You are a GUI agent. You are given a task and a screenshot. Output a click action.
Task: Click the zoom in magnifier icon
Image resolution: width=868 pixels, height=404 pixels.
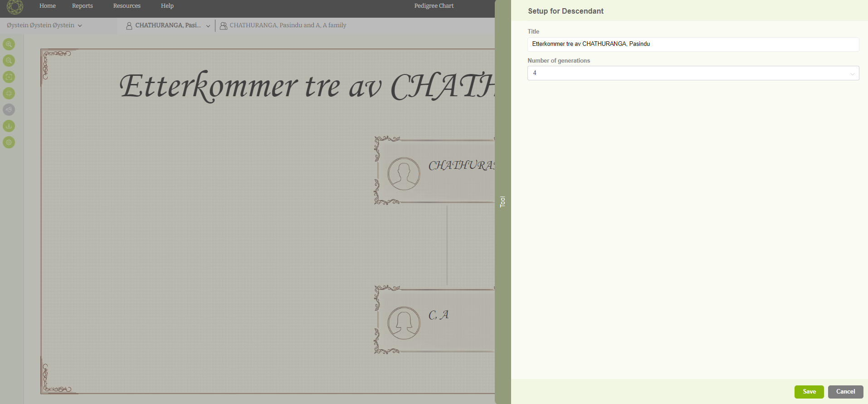point(9,44)
